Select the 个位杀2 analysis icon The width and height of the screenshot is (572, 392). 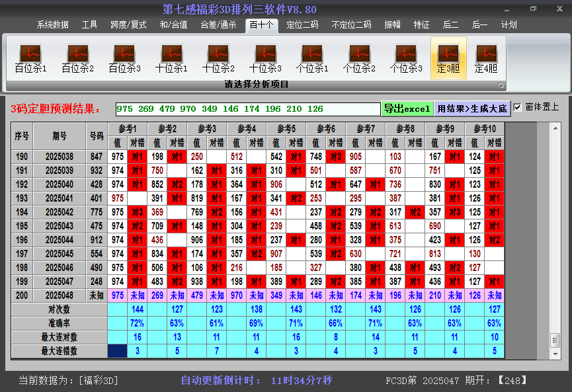[359, 59]
